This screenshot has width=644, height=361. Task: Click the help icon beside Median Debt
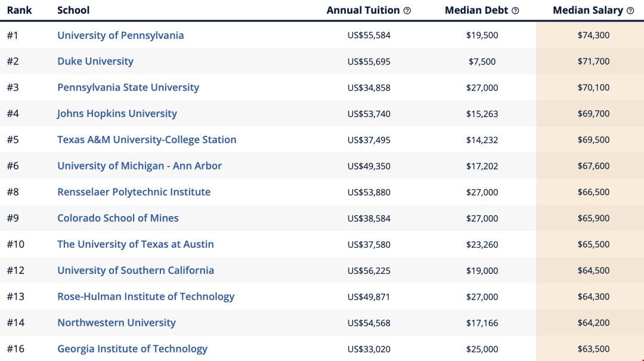tap(515, 11)
